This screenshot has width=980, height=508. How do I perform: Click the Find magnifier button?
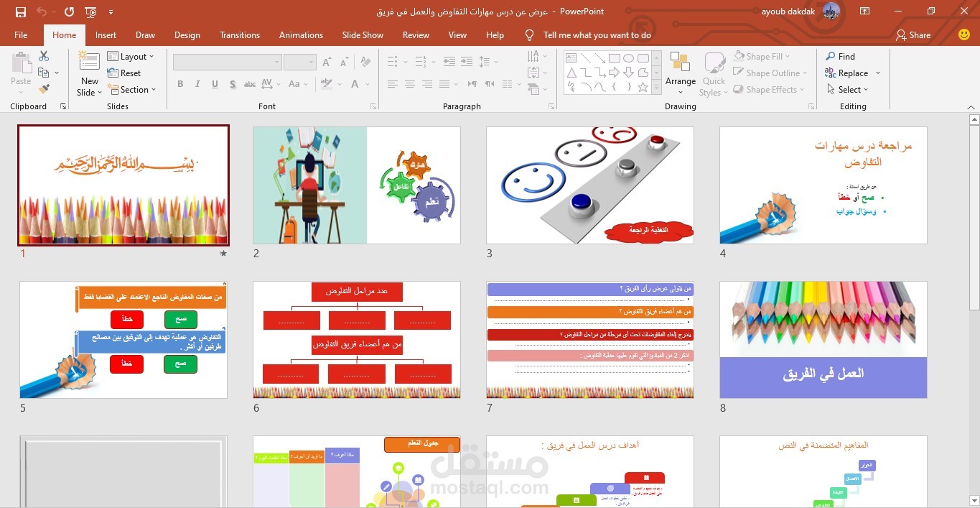click(840, 56)
